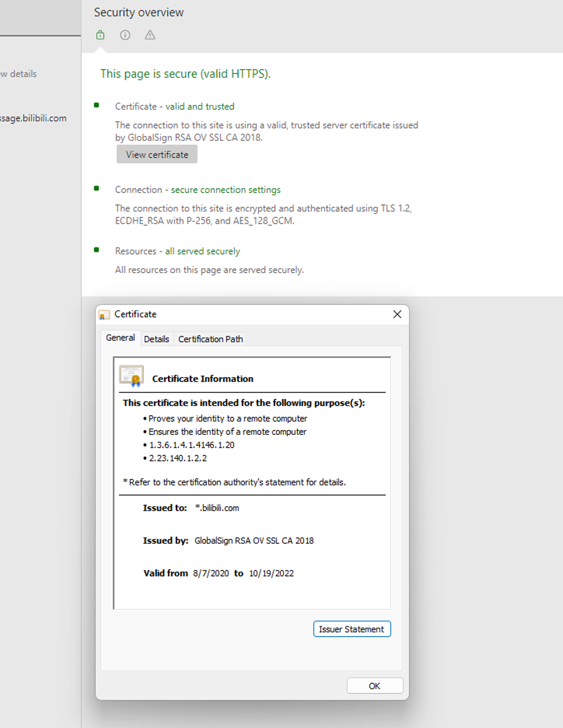Click the 'all served securely' resources text

(x=202, y=251)
